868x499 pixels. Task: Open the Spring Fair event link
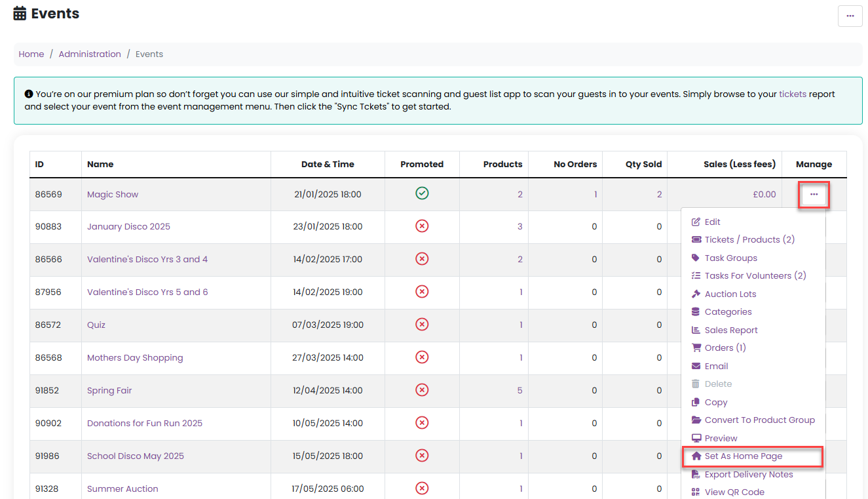click(x=109, y=390)
